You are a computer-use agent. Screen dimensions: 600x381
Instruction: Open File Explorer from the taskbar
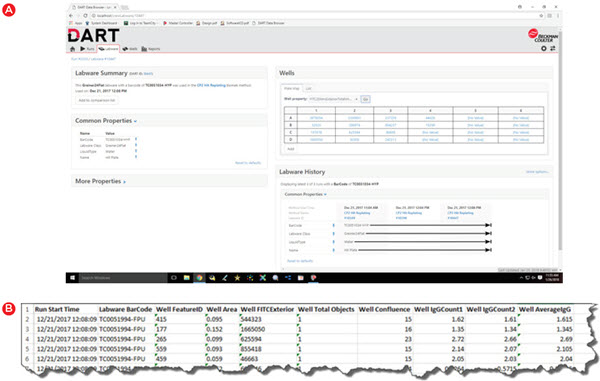click(x=186, y=278)
